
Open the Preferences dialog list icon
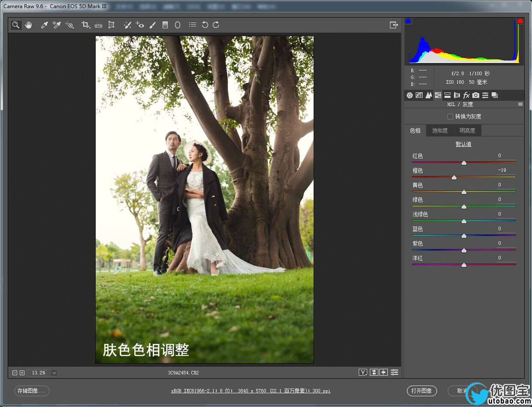click(x=193, y=25)
